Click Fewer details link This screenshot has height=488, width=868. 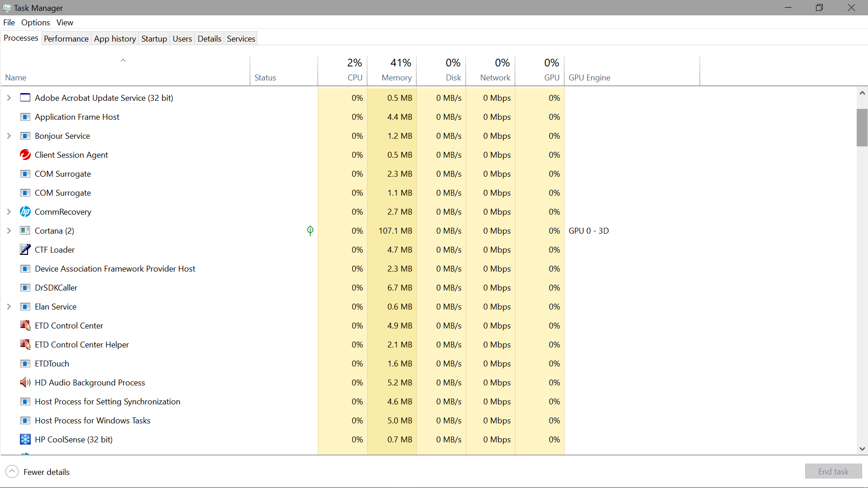click(47, 472)
